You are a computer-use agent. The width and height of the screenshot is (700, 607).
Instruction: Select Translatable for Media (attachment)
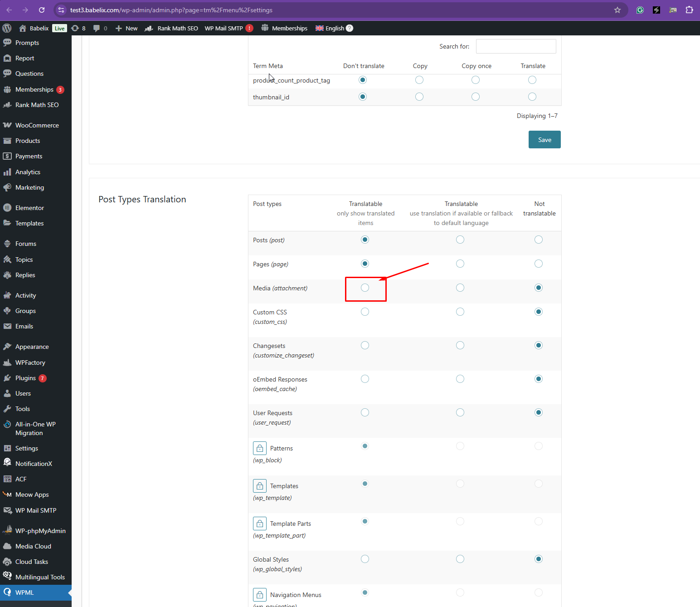pos(365,288)
